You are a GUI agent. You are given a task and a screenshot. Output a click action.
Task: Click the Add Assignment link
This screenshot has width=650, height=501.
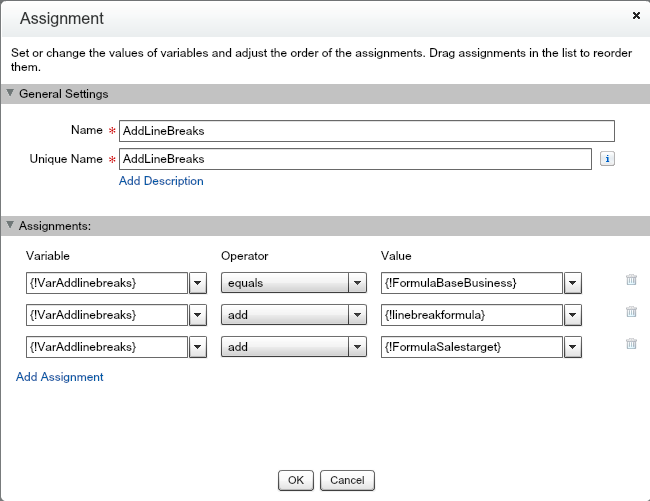59,377
